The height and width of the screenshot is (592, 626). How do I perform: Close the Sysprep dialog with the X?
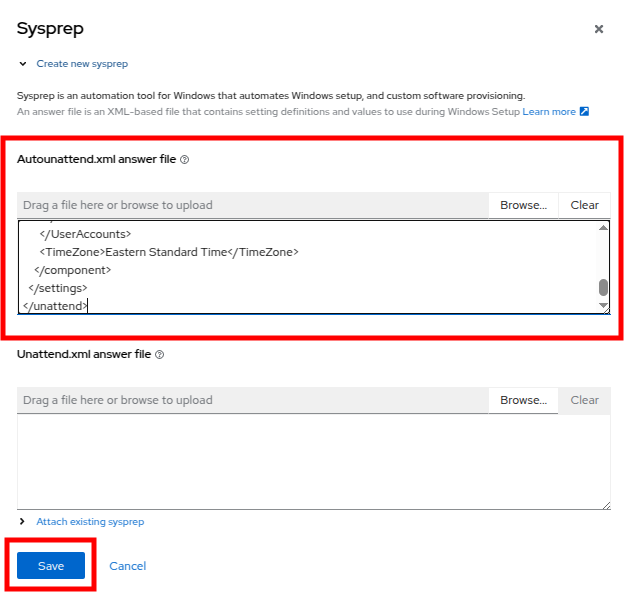(x=599, y=29)
